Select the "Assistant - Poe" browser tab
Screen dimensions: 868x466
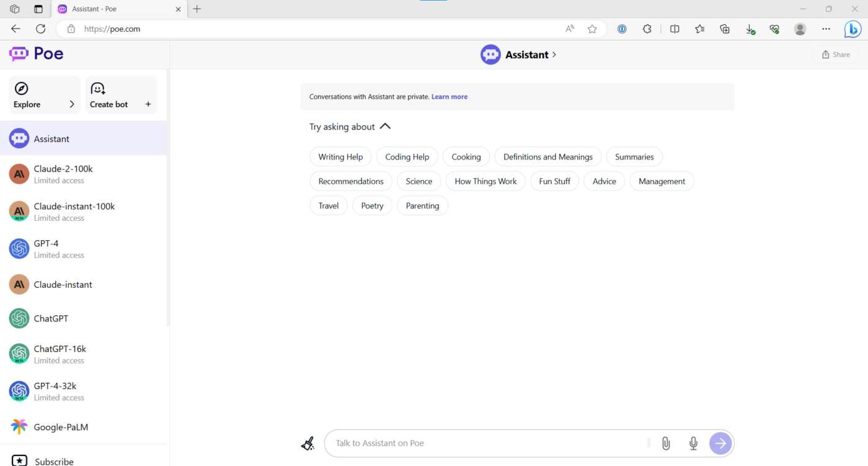tap(112, 9)
